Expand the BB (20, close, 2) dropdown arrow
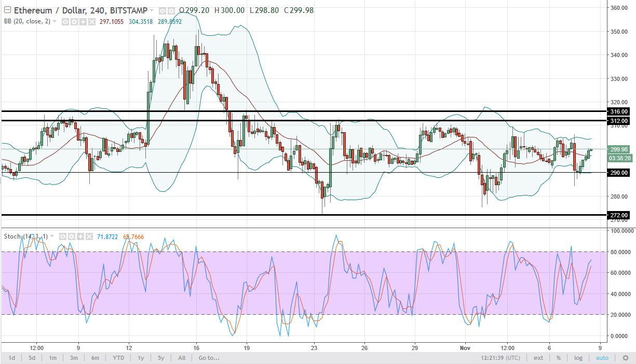This screenshot has height=364, width=636. tap(55, 22)
